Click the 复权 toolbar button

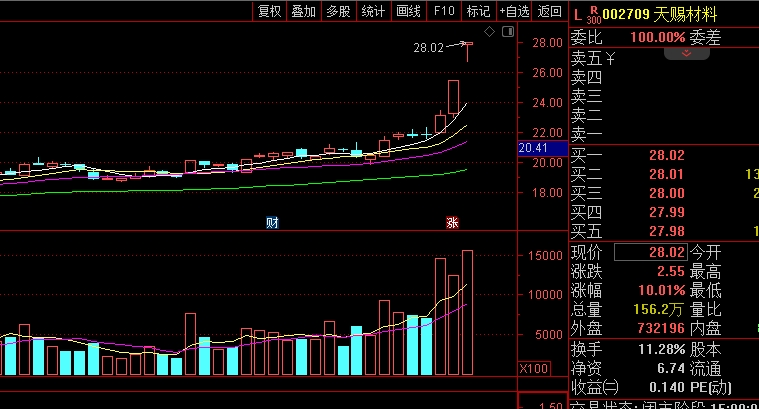point(269,11)
